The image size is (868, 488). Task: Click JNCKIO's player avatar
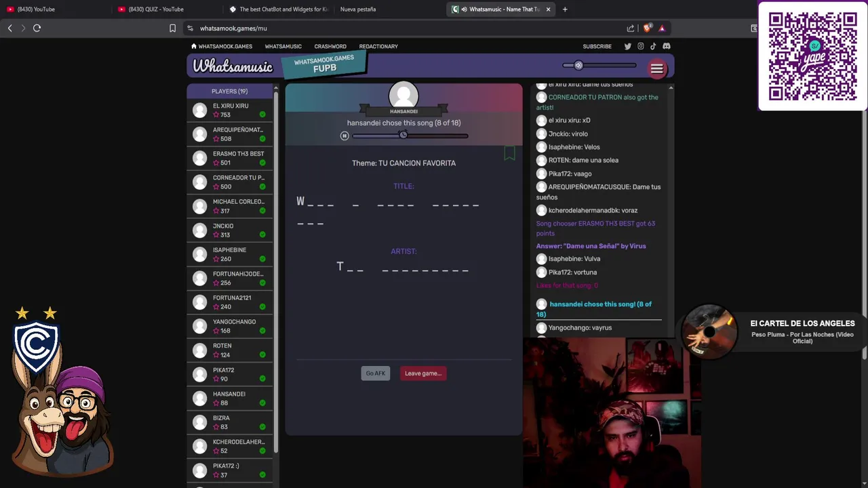199,230
